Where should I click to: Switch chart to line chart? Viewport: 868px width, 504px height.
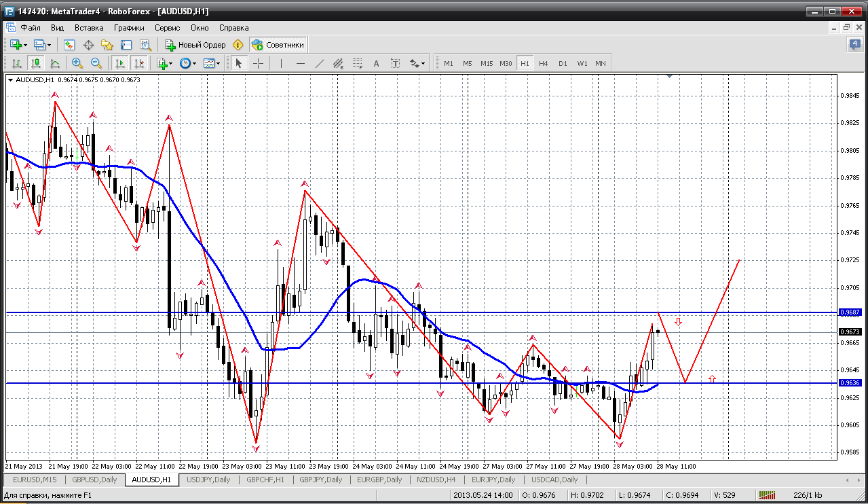coord(55,63)
